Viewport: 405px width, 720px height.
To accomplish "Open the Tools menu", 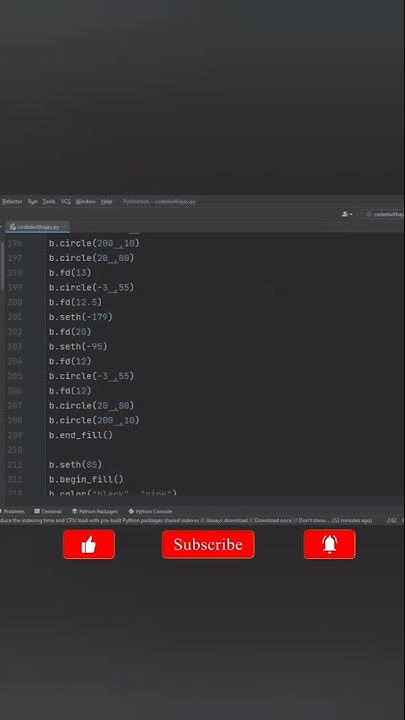I will [49, 202].
